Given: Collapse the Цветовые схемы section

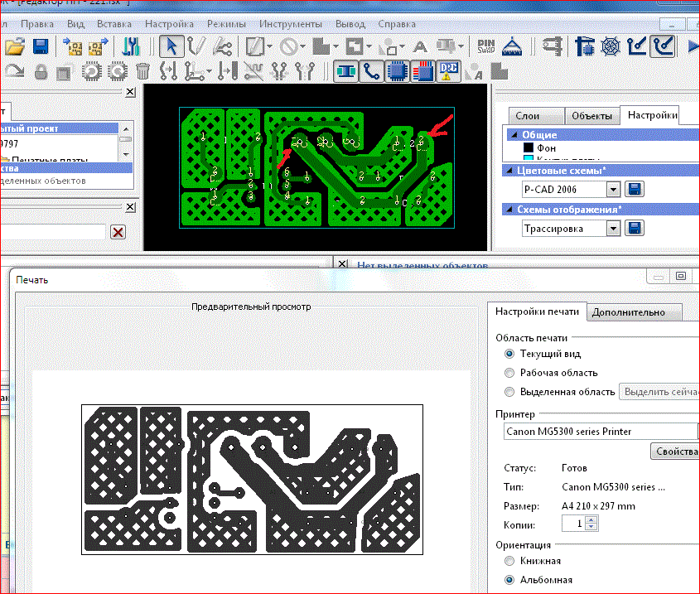Looking at the screenshot, I should pos(509,170).
